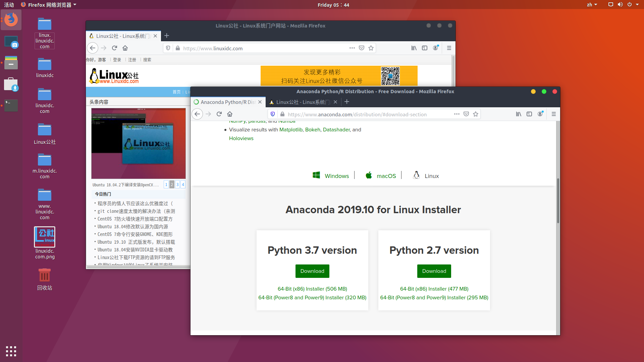
Task: Open the 64-Bit (x86) Installer (477 MB) link
Action: (434, 289)
